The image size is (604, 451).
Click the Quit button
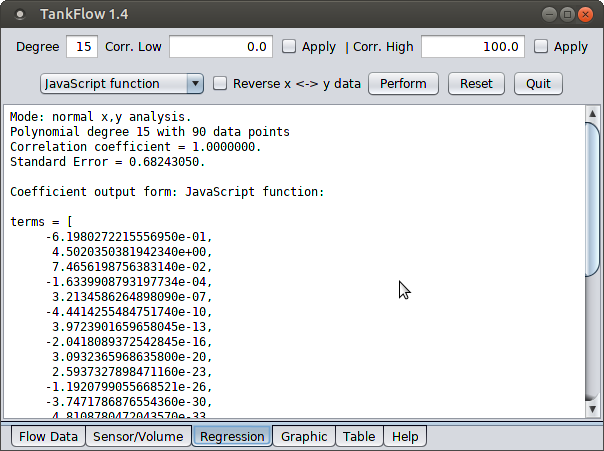click(x=538, y=84)
